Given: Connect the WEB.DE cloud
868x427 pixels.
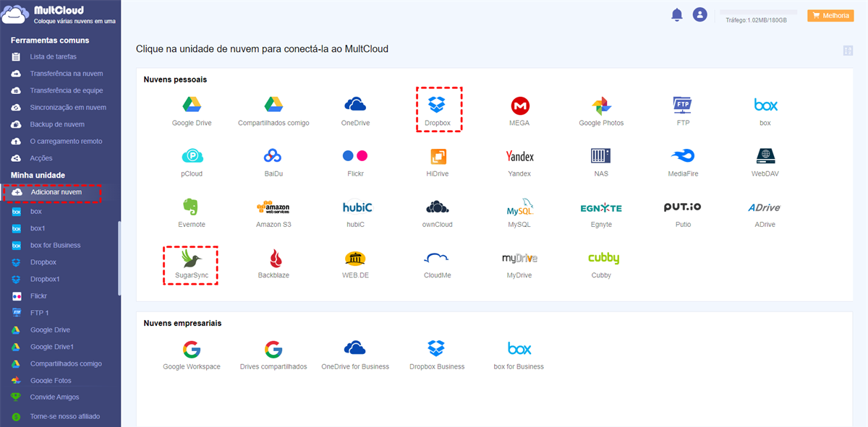Looking at the screenshot, I should 355,258.
